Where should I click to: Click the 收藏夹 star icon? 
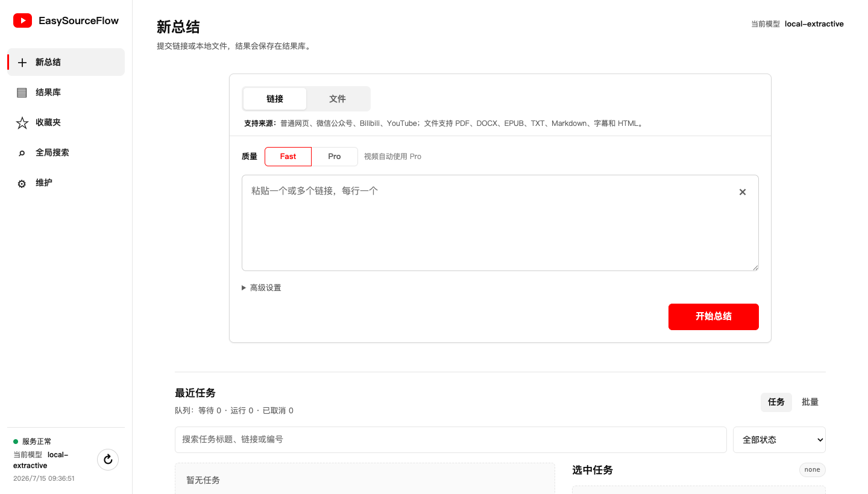tap(22, 123)
